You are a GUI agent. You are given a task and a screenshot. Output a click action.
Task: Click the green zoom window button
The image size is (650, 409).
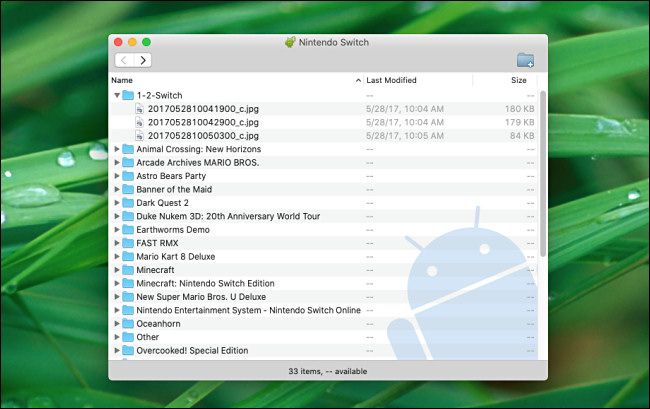click(x=147, y=42)
